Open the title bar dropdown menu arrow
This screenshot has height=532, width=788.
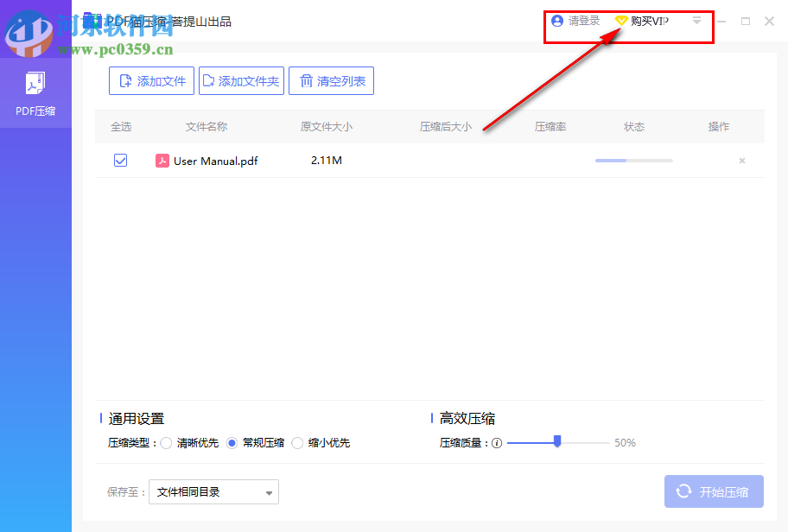coord(696,21)
